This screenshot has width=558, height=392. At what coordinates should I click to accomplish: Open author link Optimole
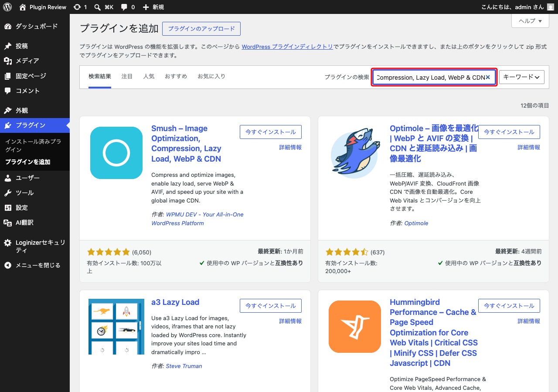(x=416, y=223)
